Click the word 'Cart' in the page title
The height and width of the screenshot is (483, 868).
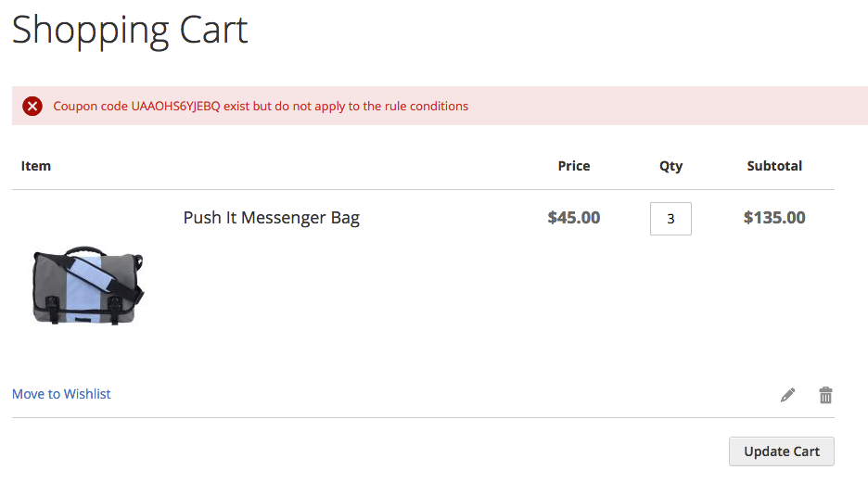click(213, 30)
